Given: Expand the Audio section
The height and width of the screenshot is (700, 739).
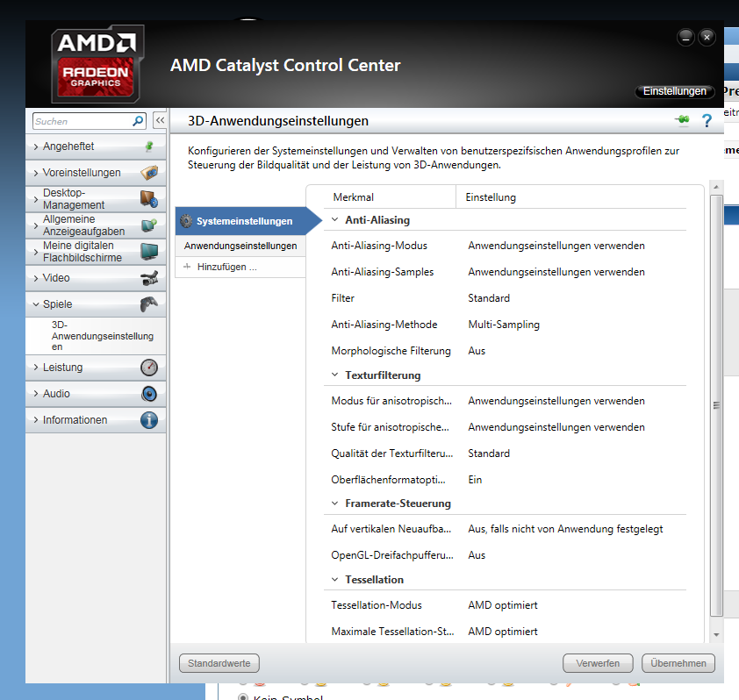Looking at the screenshot, I should coord(36,394).
